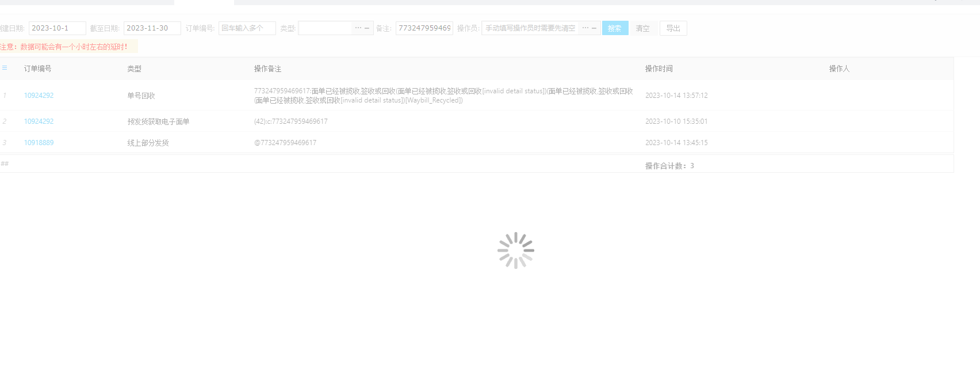This screenshot has width=980, height=391.
Task: Select the 单号回收 row type cell
Action: [141, 96]
